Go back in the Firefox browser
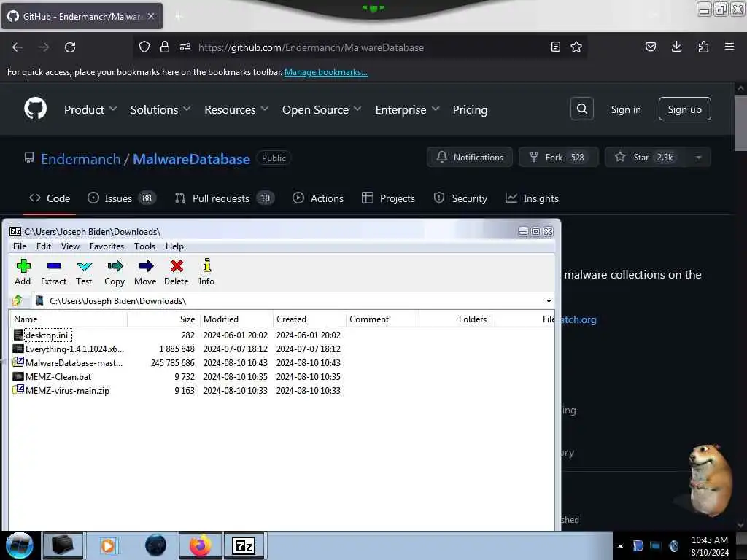The width and height of the screenshot is (747, 560). [x=18, y=47]
